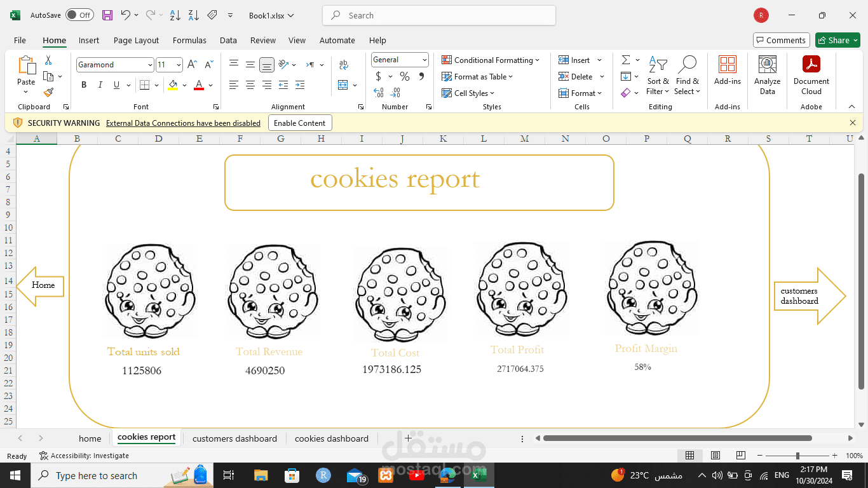Open the General number format dropdown

pyautogui.click(x=400, y=60)
